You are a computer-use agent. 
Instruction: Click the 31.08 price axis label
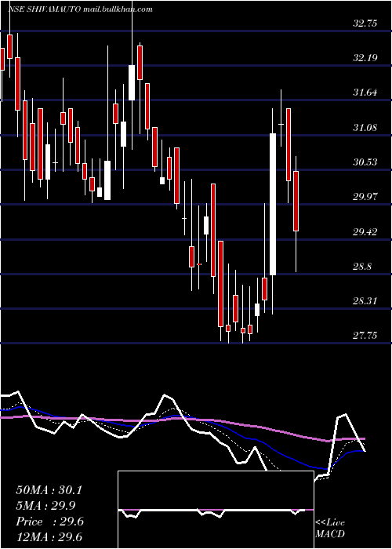[x=365, y=127]
